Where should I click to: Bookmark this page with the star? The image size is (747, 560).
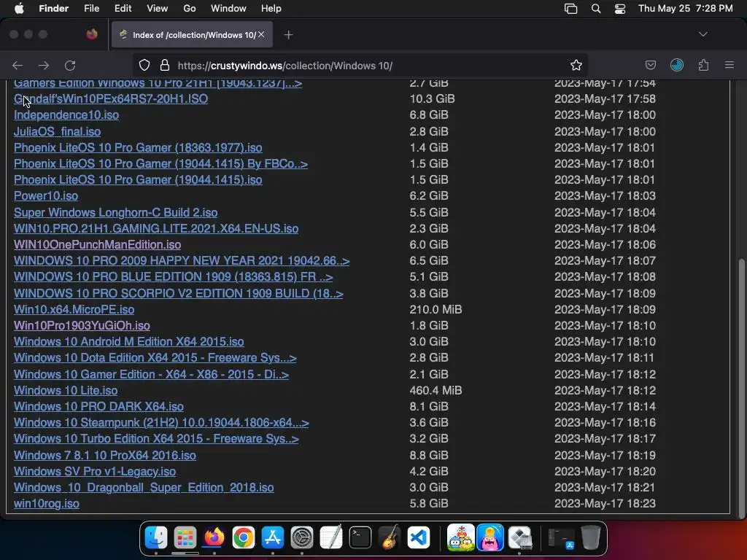coord(576,65)
